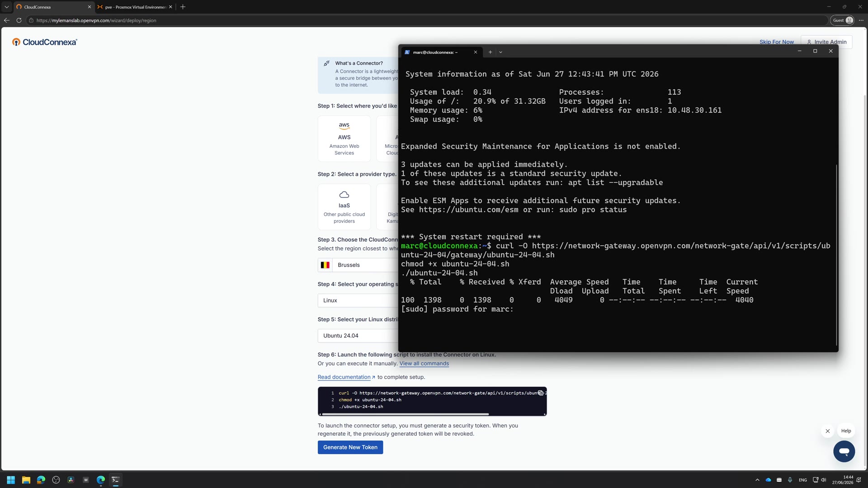868x488 pixels.
Task: Open the ENG language switcher
Action: click(802, 480)
